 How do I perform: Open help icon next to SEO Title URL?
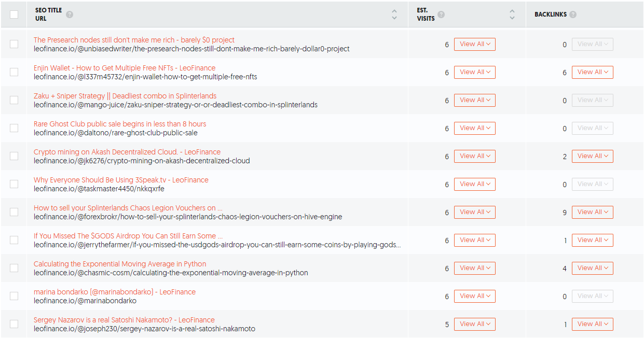click(70, 15)
